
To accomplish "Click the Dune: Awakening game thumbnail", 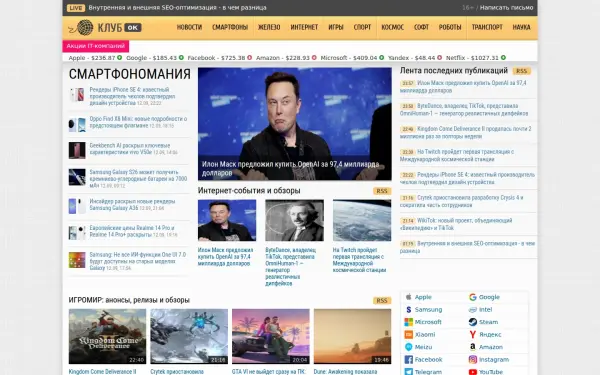I will 352,336.
